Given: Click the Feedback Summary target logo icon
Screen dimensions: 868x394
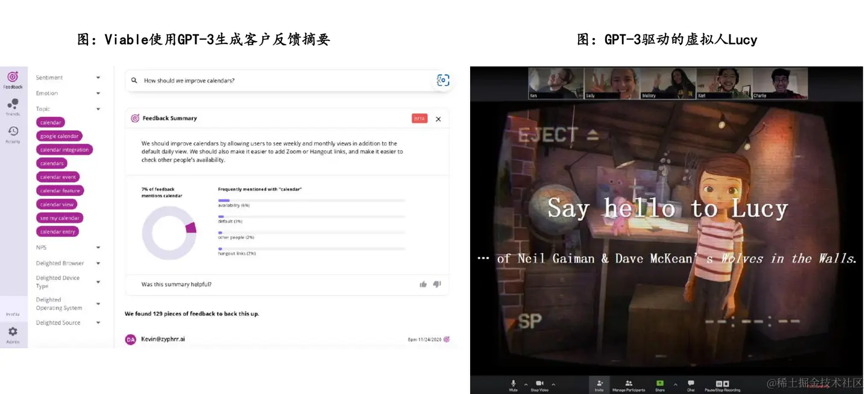Looking at the screenshot, I should 135,118.
